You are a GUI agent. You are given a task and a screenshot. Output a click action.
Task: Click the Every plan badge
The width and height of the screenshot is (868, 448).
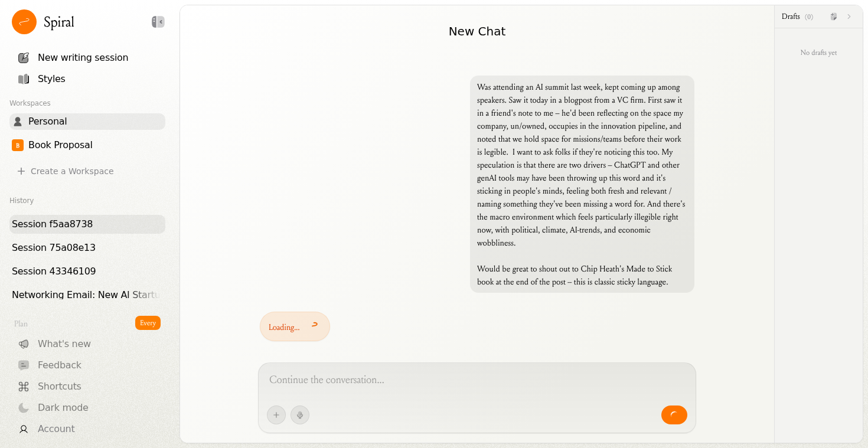click(148, 323)
